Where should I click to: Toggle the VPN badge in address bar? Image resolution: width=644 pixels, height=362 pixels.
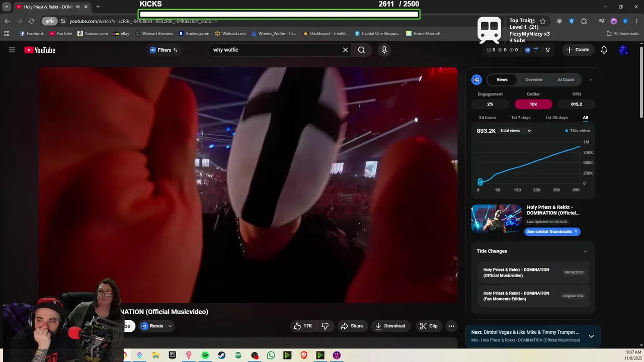(x=49, y=21)
